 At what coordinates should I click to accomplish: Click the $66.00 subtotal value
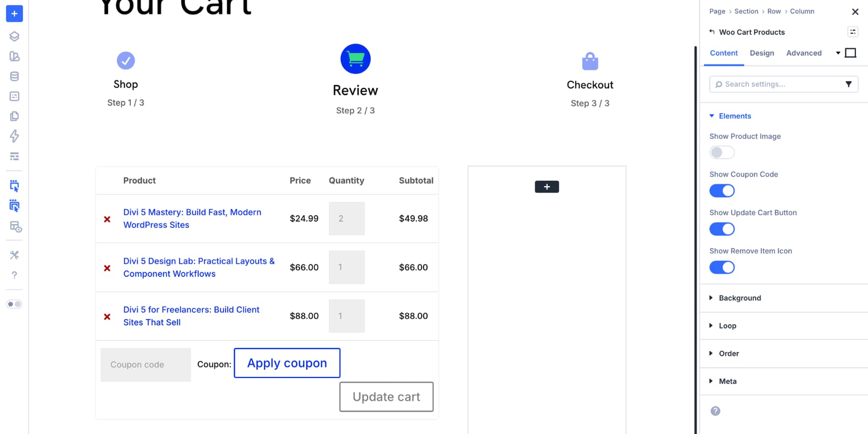coord(413,267)
